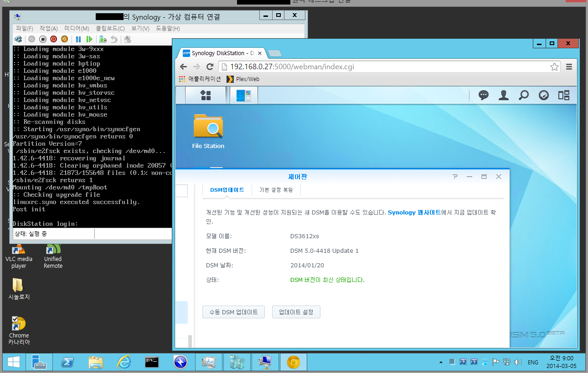Open the 작업(A) menu in the VM window
Image resolution: width=588 pixels, height=373 pixels.
[x=49, y=29]
